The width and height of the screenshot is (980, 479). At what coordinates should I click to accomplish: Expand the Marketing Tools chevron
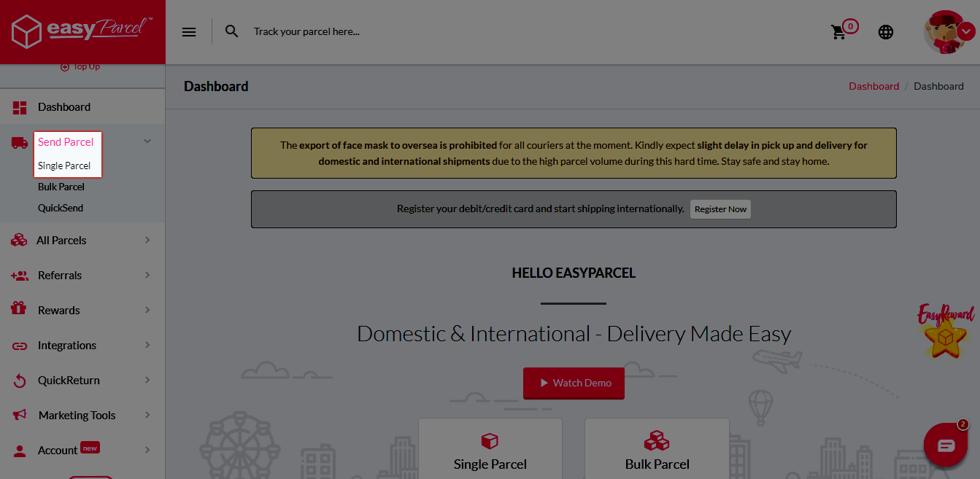(147, 415)
